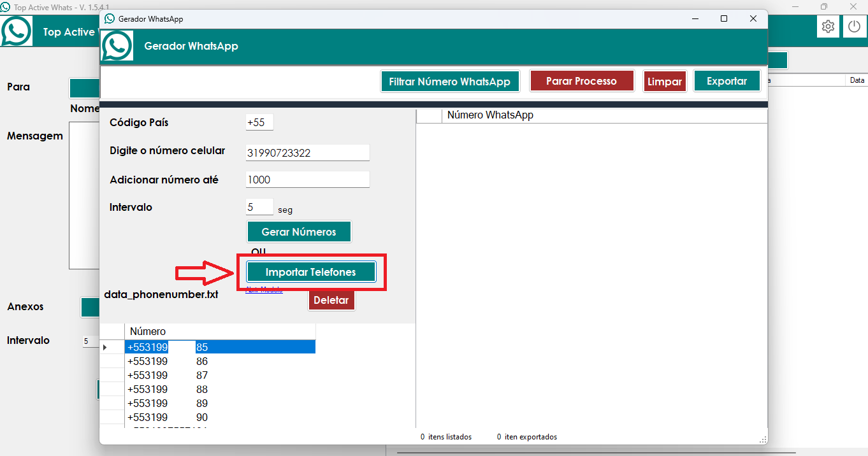
Task: Click the power icon in Top Active Whats
Action: coord(854,26)
